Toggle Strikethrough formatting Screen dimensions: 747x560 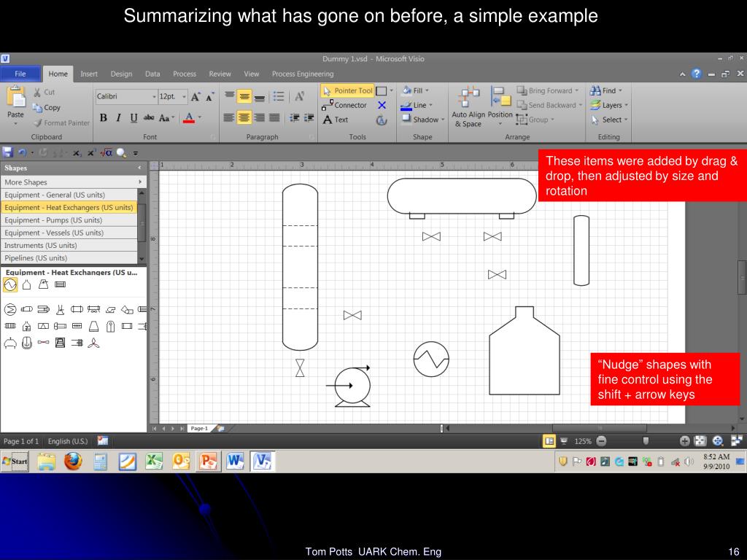149,117
